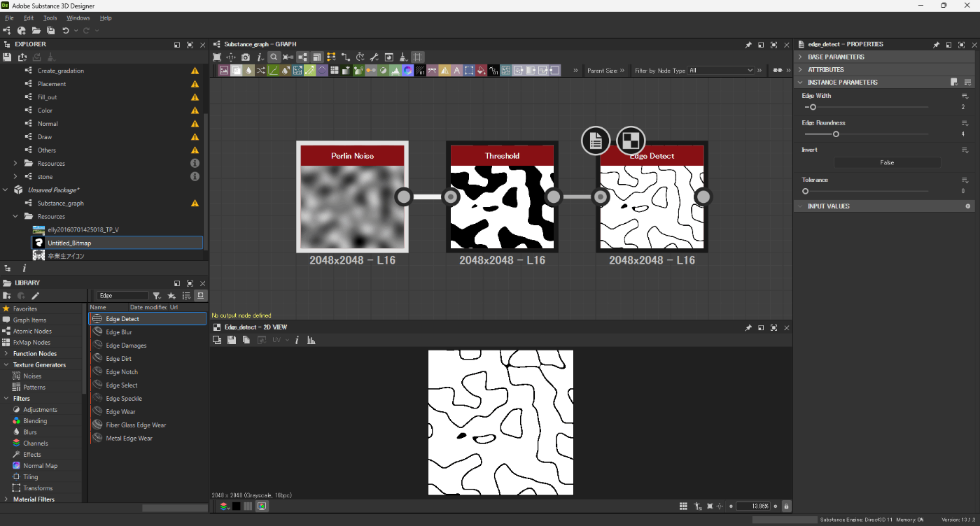Click the save histogram icon in 2D view toolbar

click(311, 340)
